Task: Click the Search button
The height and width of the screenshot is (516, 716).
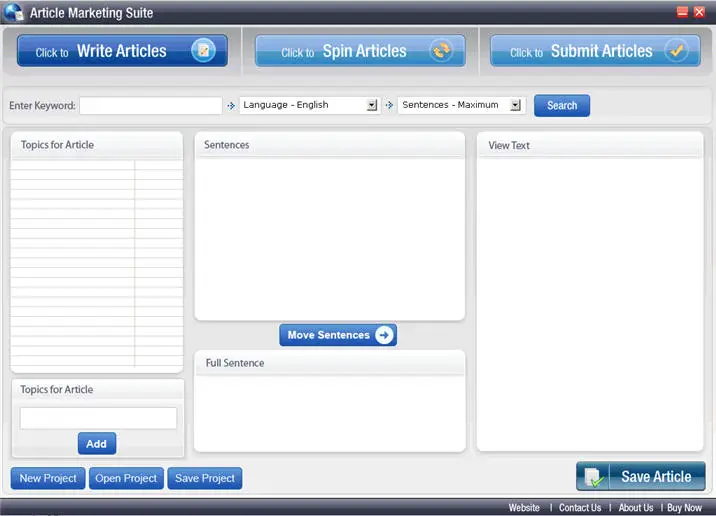Action: click(x=562, y=105)
